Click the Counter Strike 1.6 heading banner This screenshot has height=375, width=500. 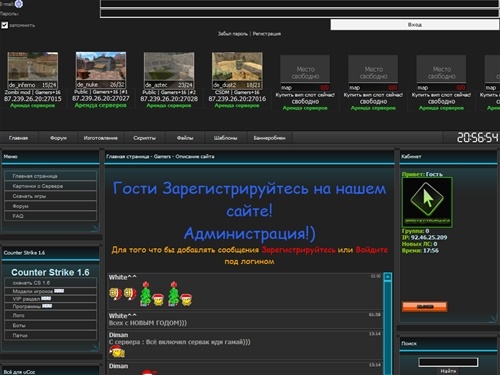point(50,272)
